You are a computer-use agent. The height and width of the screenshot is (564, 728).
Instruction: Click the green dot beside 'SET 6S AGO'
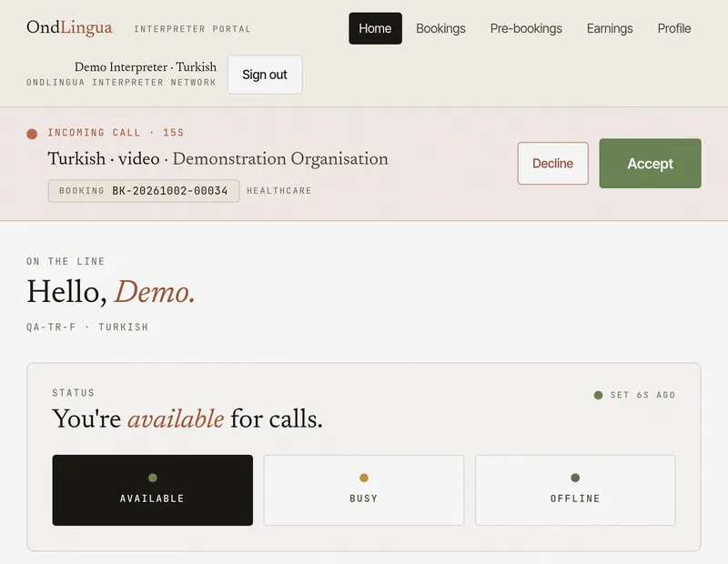click(599, 395)
